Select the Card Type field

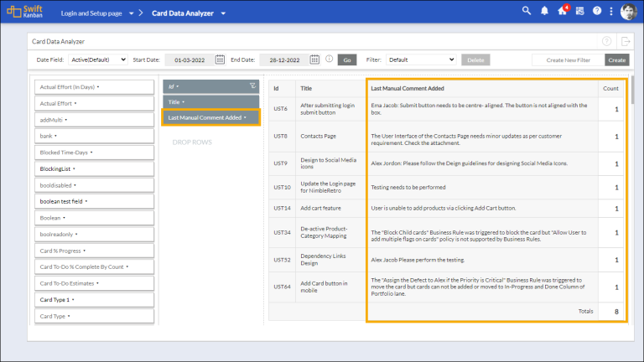click(x=94, y=316)
